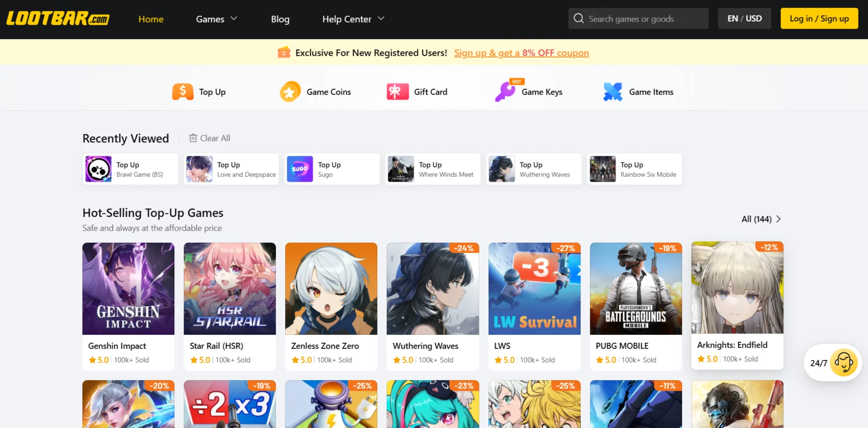The width and height of the screenshot is (868, 428).
Task: Click the Top Up category label
Action: pyautogui.click(x=212, y=92)
